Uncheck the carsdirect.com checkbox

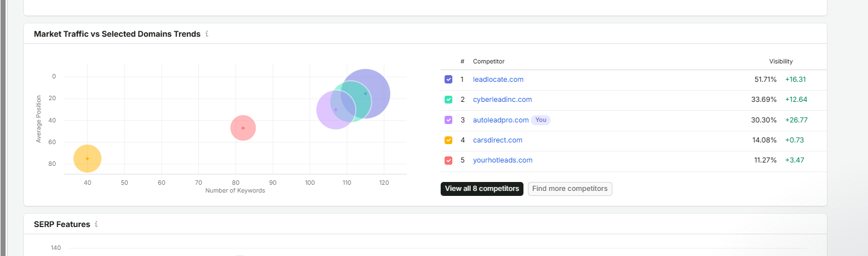448,140
